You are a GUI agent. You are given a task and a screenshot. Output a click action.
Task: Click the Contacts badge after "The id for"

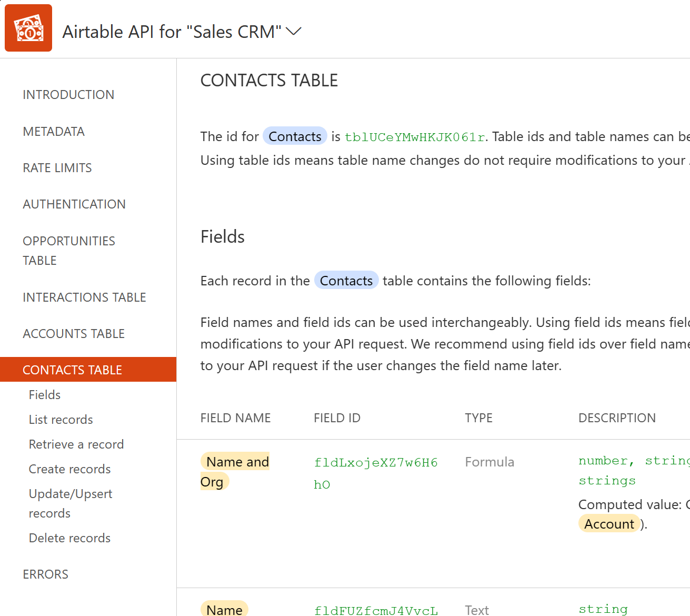(295, 136)
